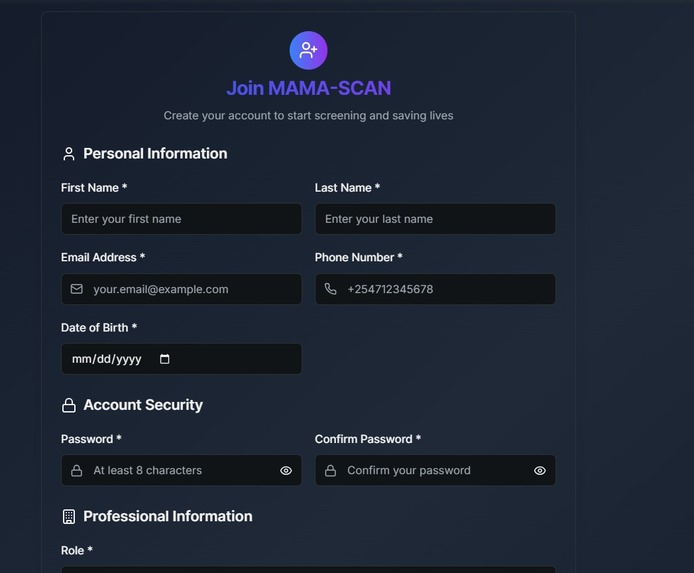Click the Date of Birth * label
This screenshot has height=573, width=694.
pos(99,327)
